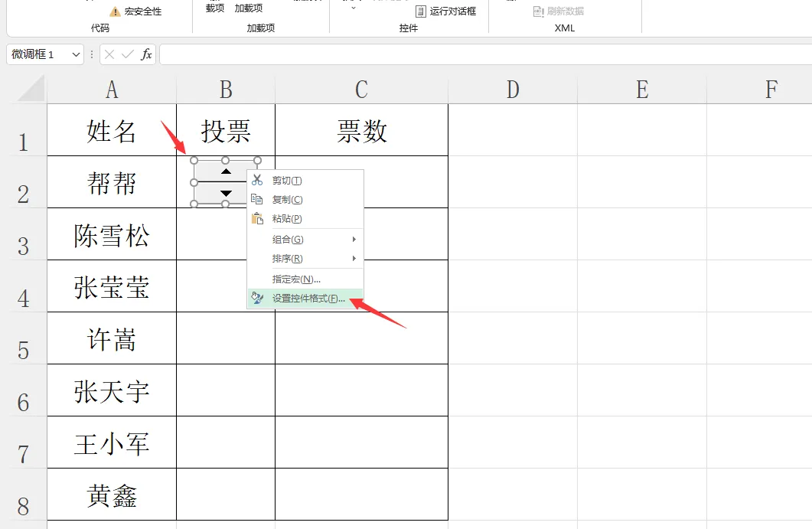Open the Name Box dropdown arrow
Viewport: 812px width, 529px height.
tap(76, 54)
